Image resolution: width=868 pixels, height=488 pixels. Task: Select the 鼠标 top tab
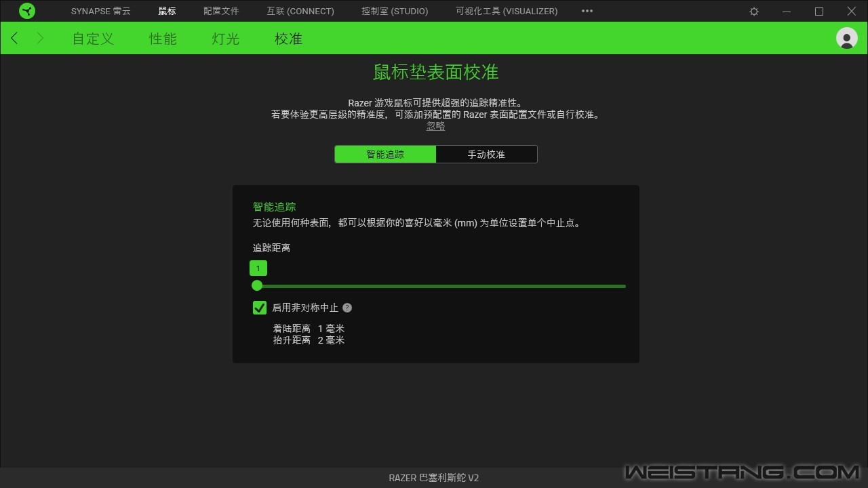tap(167, 11)
